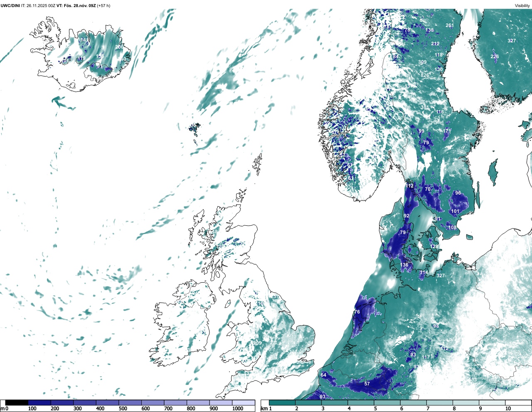
Task: Select the 500–600 m legend color segment
Action: pyautogui.click(x=130, y=403)
